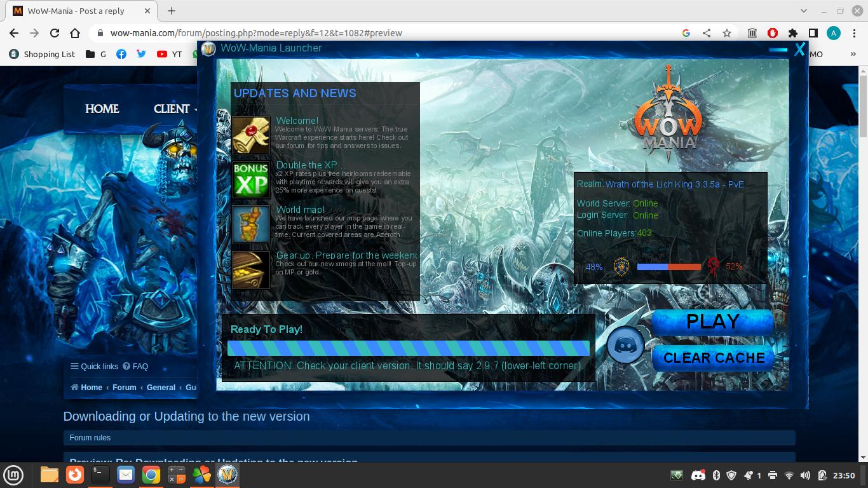Viewport: 868px width, 488px height.
Task: Open the 'World map!' news headline
Action: (301, 210)
